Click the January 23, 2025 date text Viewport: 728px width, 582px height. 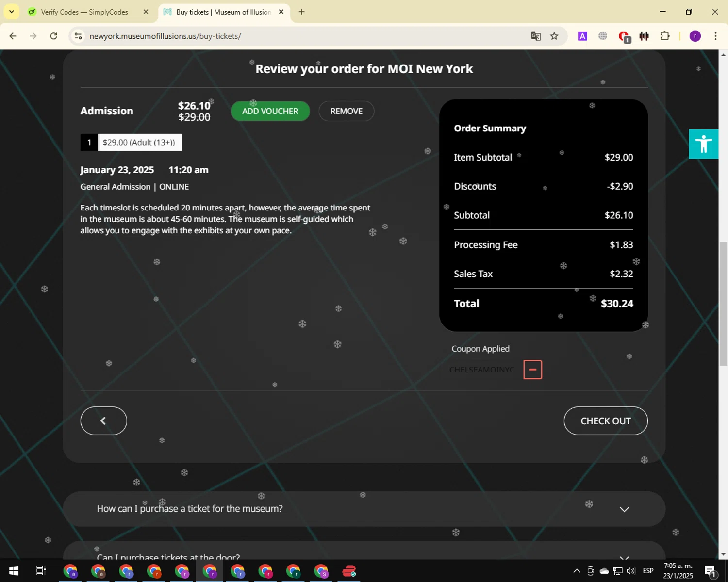pyautogui.click(x=117, y=170)
